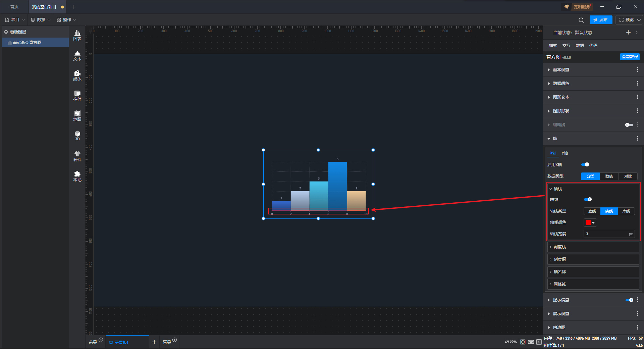Open the 操作 menu
This screenshot has width=644, height=349.
(x=66, y=20)
